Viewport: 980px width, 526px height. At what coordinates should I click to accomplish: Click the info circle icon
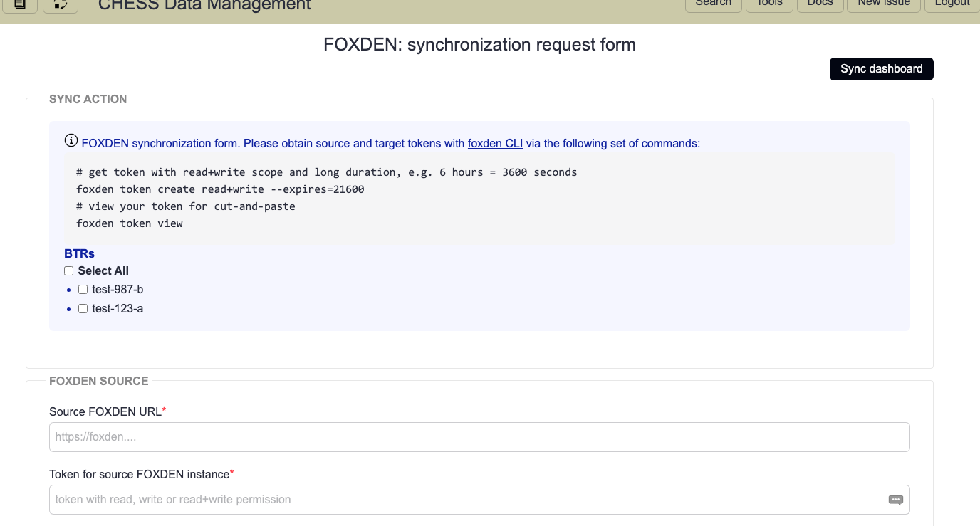tap(71, 141)
